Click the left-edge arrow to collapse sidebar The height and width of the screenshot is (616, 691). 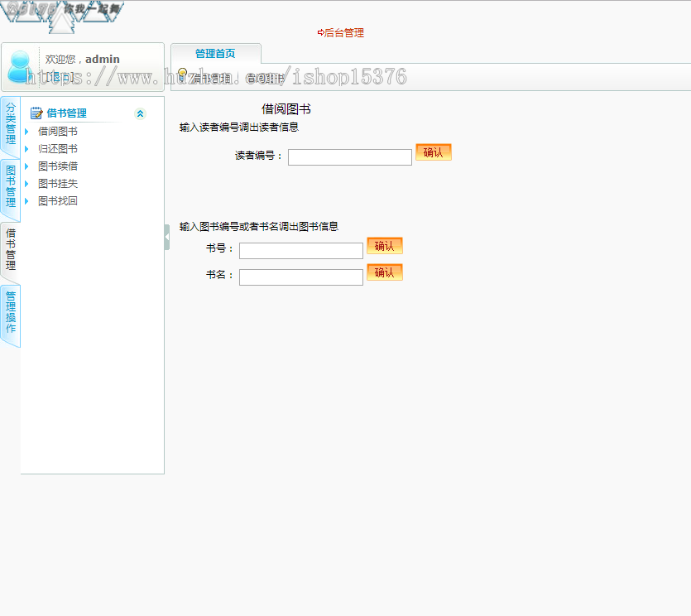167,235
